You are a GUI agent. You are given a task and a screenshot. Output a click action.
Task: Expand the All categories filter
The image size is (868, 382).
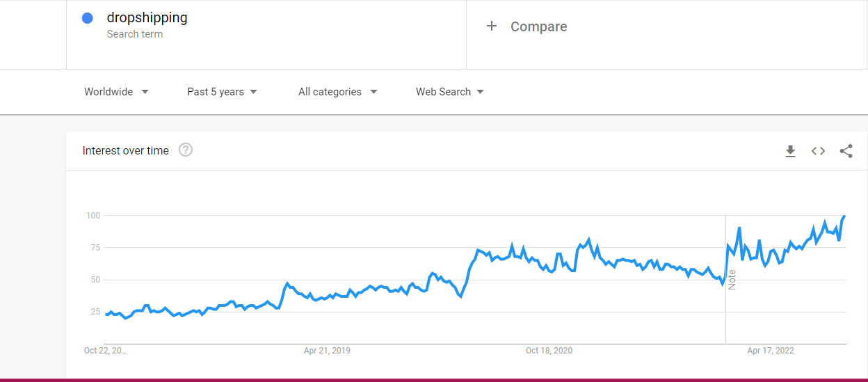tap(337, 92)
